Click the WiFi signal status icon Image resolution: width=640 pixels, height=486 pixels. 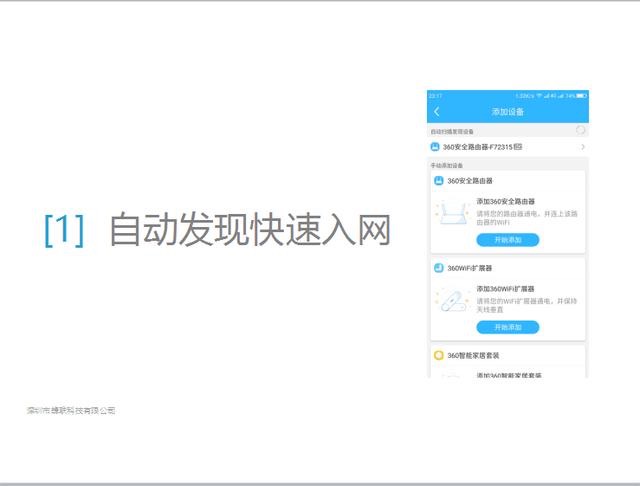click(539, 95)
